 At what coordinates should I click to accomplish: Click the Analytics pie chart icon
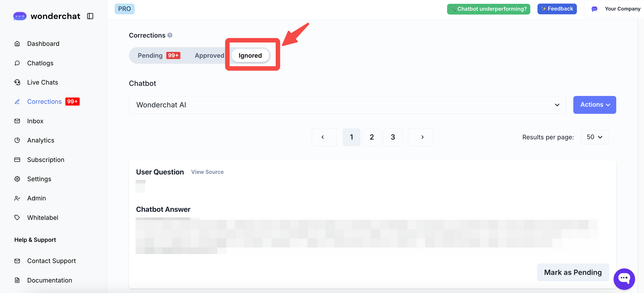pos(17,140)
